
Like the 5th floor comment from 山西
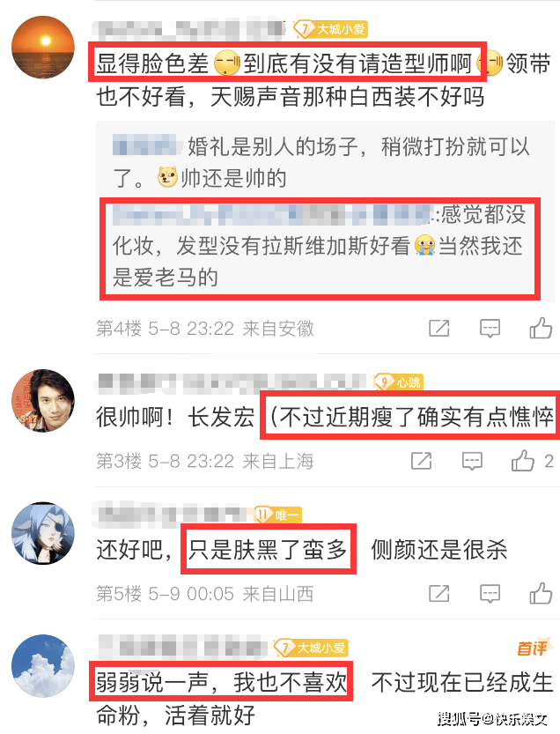point(541,593)
